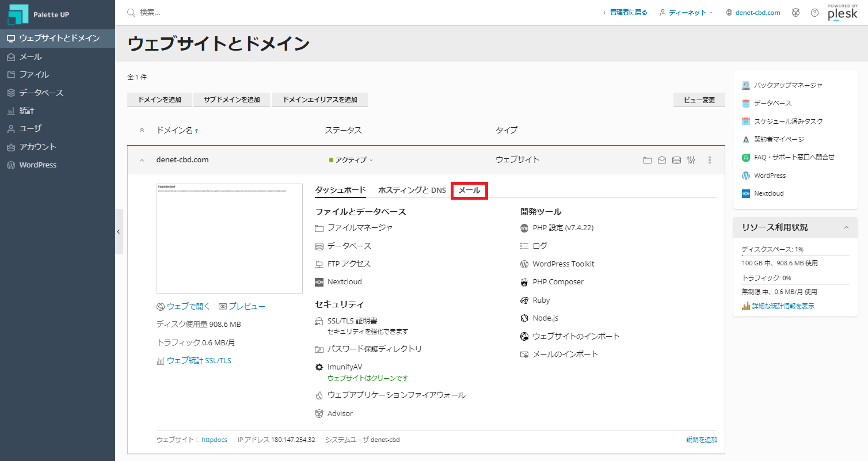Open the ディーネット user dropdown

[686, 13]
